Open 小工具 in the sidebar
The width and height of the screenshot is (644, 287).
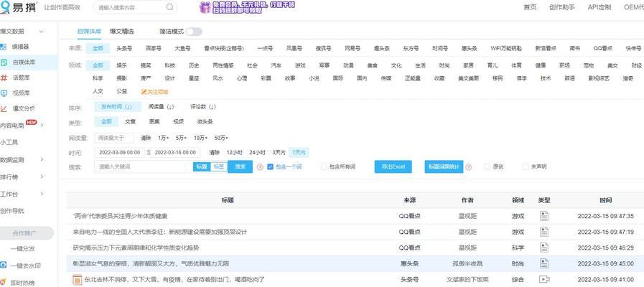pos(9,143)
